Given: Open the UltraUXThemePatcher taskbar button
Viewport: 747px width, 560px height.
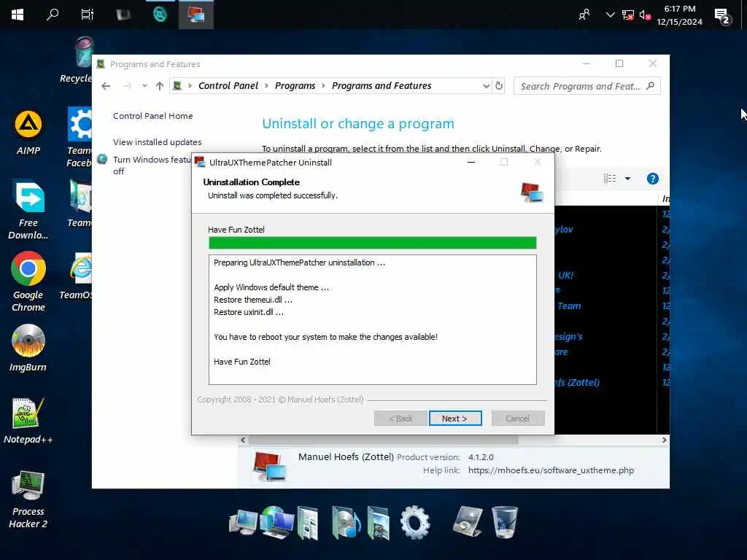Looking at the screenshot, I should 196,15.
